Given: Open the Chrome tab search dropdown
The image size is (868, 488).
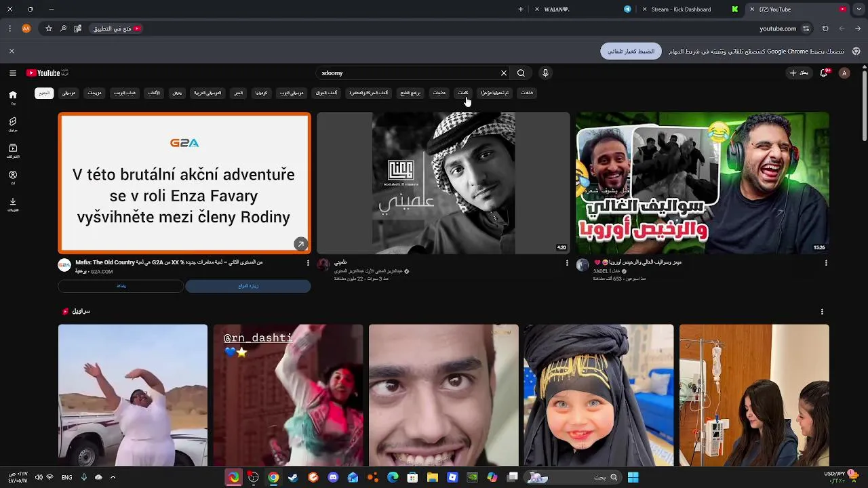Looking at the screenshot, I should pos(858,9).
